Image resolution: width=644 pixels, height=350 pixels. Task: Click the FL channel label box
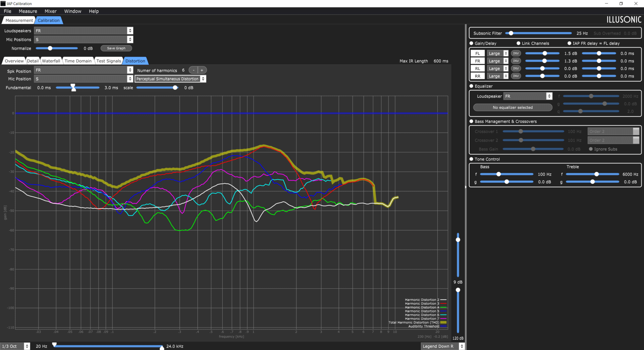pyautogui.click(x=478, y=53)
